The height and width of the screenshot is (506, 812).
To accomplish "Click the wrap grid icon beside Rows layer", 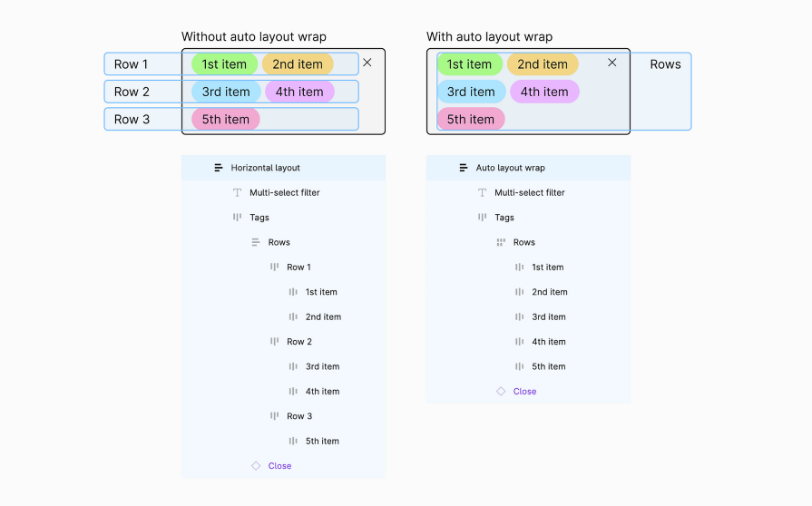I will [x=500, y=242].
